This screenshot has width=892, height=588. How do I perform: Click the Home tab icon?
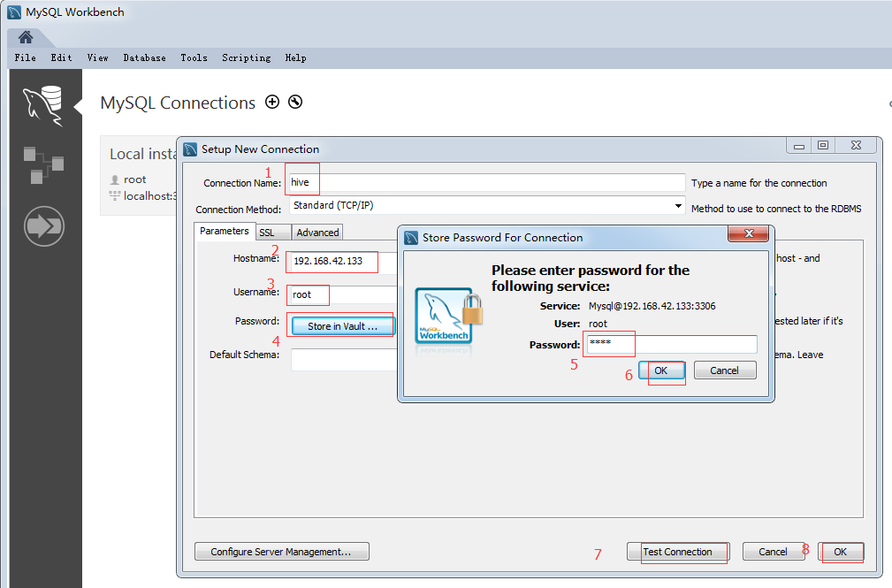[26, 37]
